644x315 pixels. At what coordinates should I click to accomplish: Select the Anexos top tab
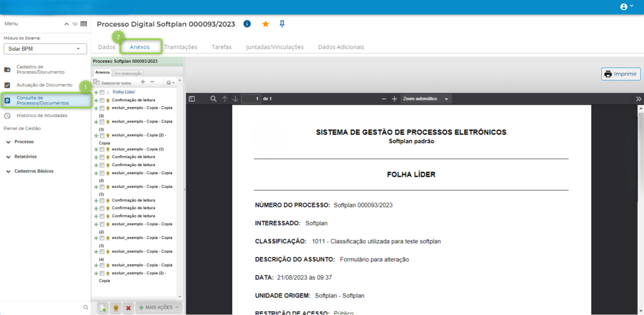click(140, 47)
